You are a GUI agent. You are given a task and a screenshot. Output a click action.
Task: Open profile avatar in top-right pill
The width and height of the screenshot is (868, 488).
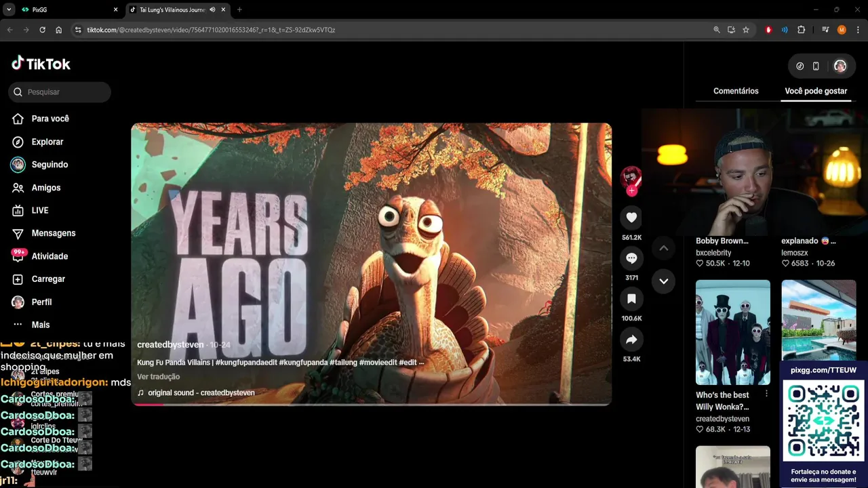tap(840, 66)
